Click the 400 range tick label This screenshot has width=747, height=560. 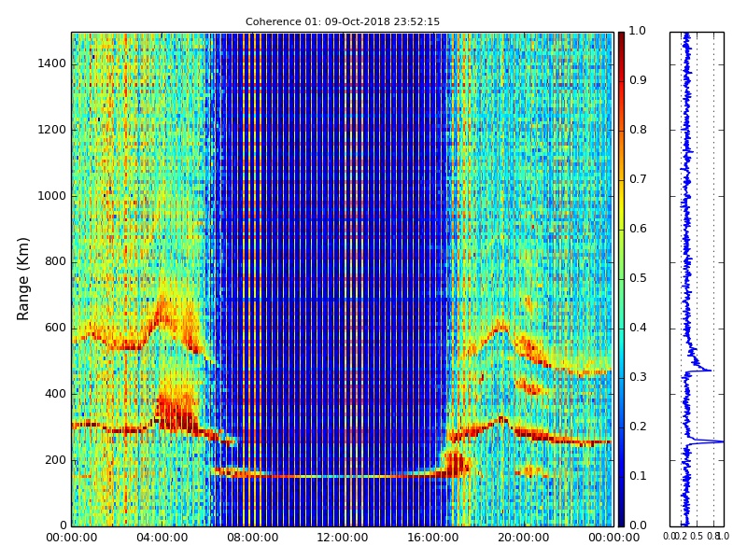coord(55,394)
